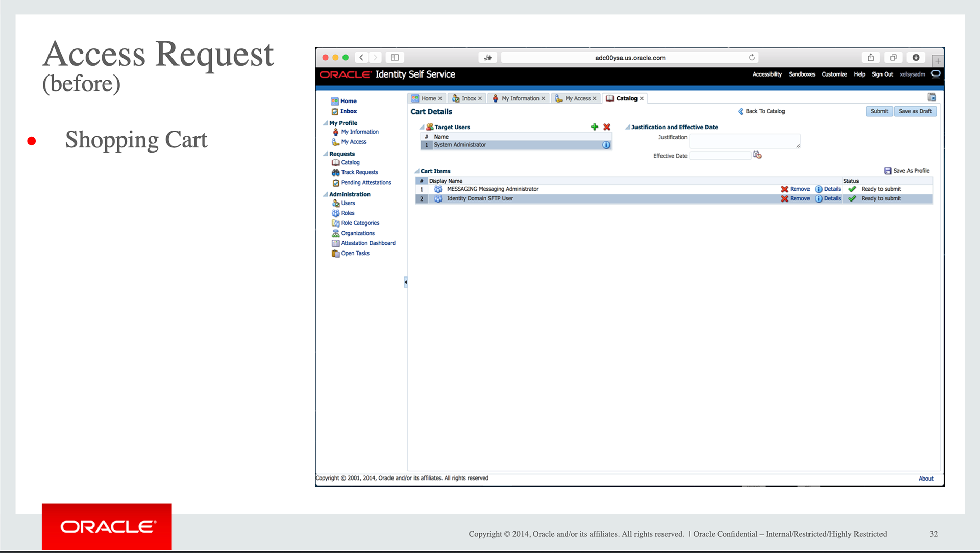Collapse the Target Users panel triangle
Screen dimensions: 980x553
click(x=422, y=127)
